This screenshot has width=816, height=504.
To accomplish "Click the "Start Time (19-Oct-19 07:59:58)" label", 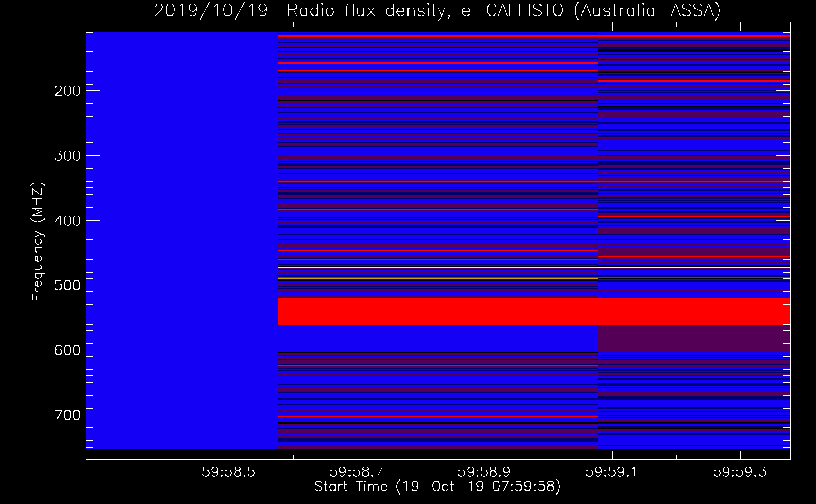I will point(437,487).
